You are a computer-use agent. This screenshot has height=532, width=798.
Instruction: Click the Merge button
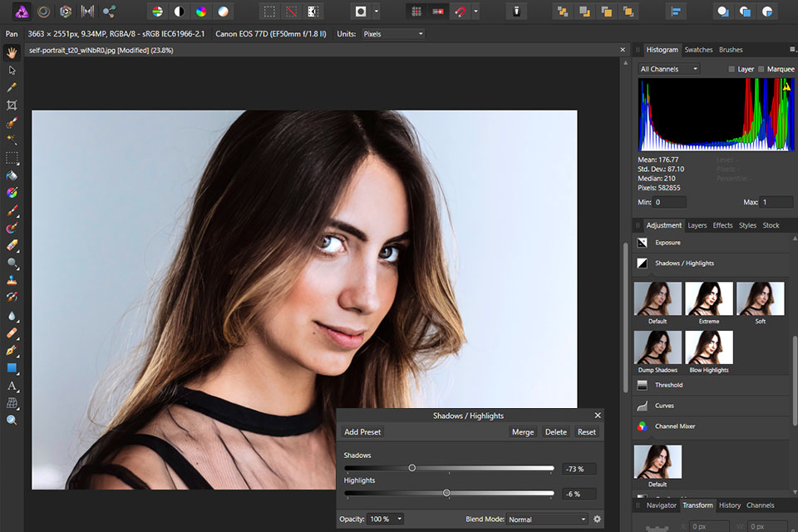(x=523, y=432)
